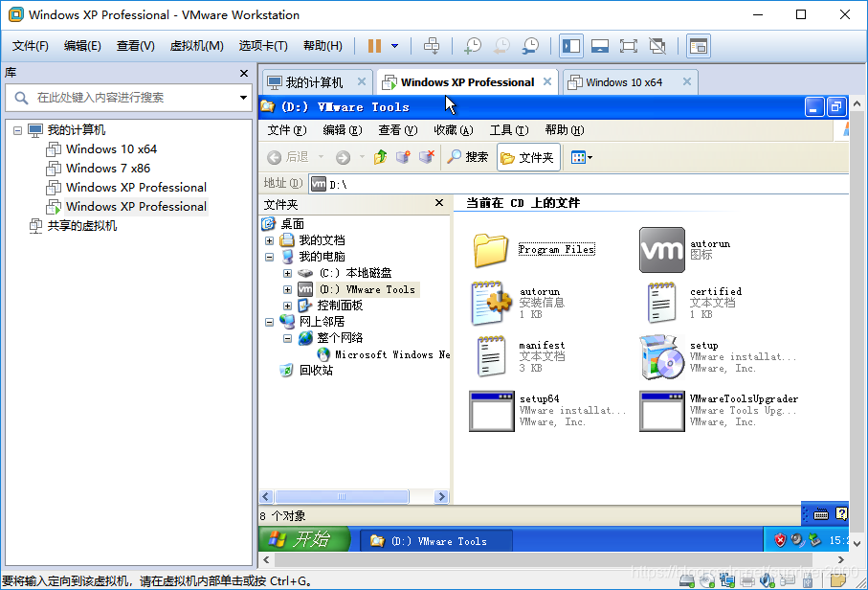Close the 文件夹 folder pane
The width and height of the screenshot is (868, 590).
click(439, 203)
